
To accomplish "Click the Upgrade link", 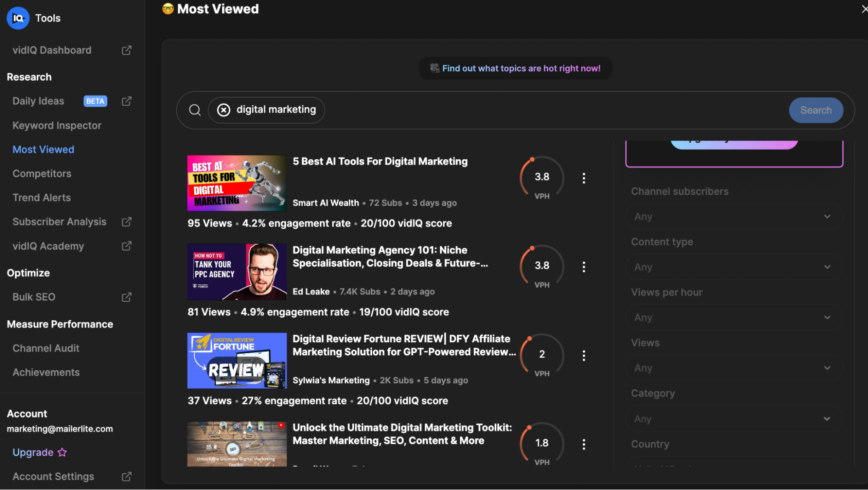I will click(33, 452).
